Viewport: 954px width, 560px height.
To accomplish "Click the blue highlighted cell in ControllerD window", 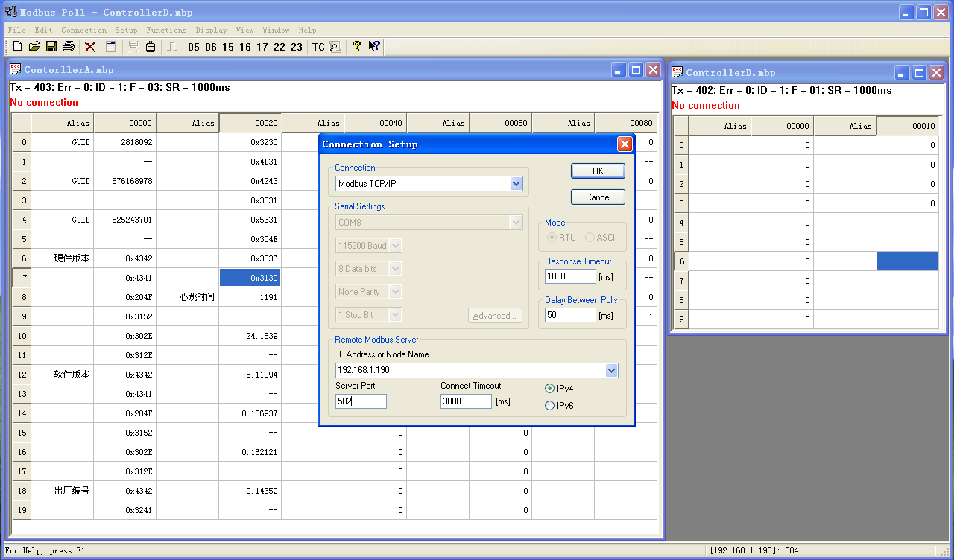I will 907,261.
